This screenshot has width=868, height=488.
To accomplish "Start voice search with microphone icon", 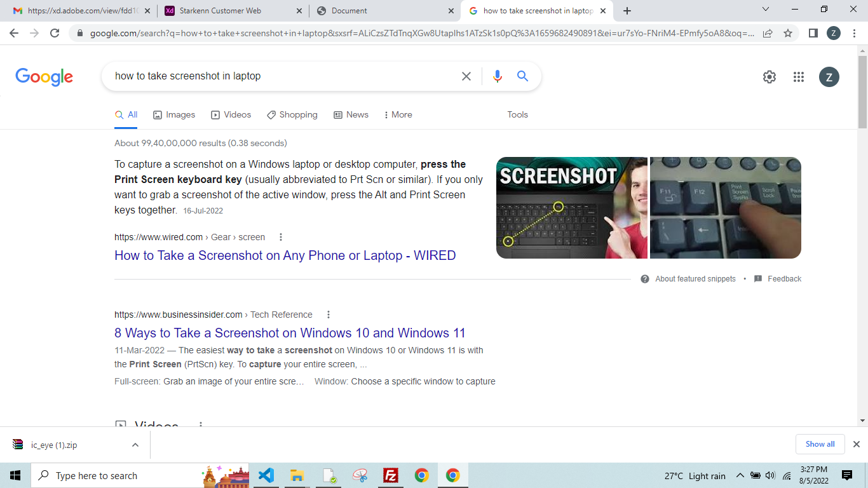I will (x=498, y=76).
